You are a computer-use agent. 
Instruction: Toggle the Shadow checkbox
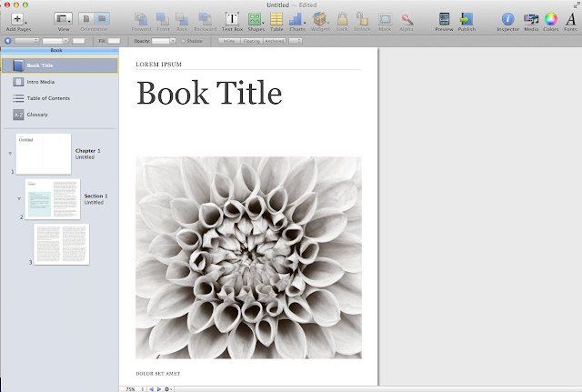pyautogui.click(x=183, y=41)
